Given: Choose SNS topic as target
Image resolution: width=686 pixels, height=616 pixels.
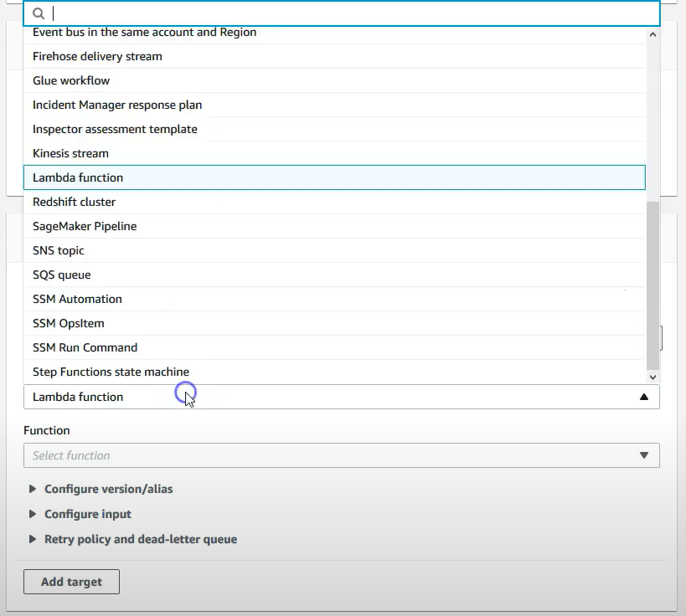Looking at the screenshot, I should tap(334, 250).
